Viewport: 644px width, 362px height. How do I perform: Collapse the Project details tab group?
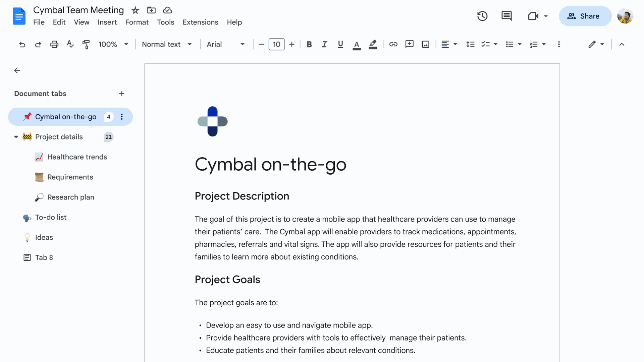(x=16, y=137)
